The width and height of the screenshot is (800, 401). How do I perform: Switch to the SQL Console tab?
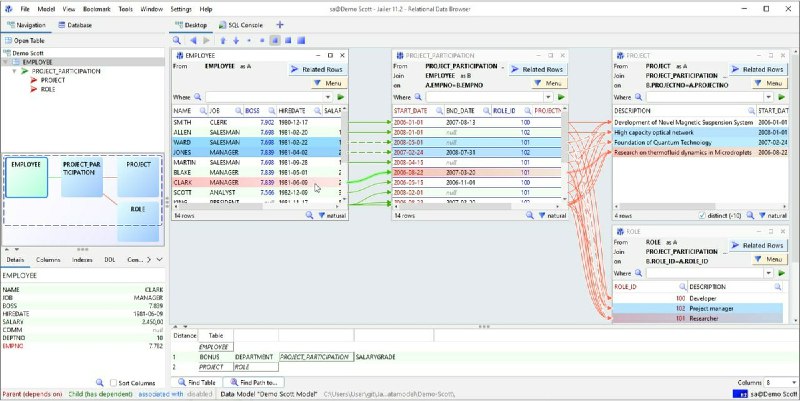241,25
